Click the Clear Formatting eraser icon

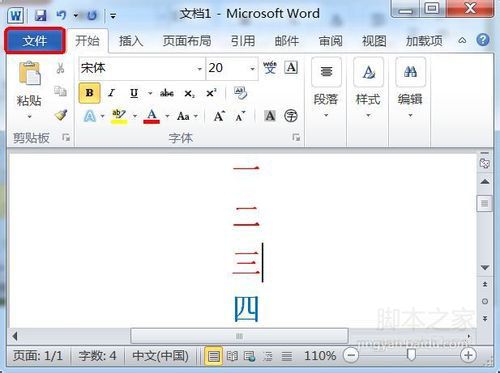click(x=240, y=93)
